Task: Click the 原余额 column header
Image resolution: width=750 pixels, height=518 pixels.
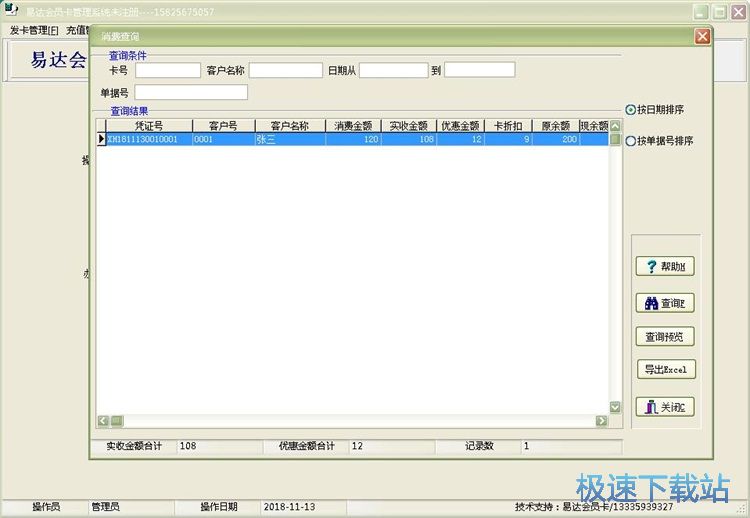Action: click(555, 126)
